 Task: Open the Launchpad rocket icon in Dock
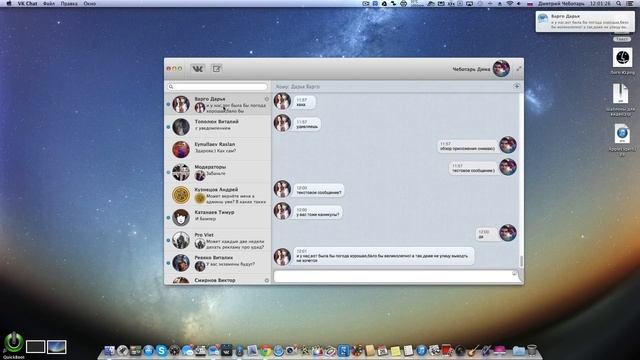tap(122, 350)
